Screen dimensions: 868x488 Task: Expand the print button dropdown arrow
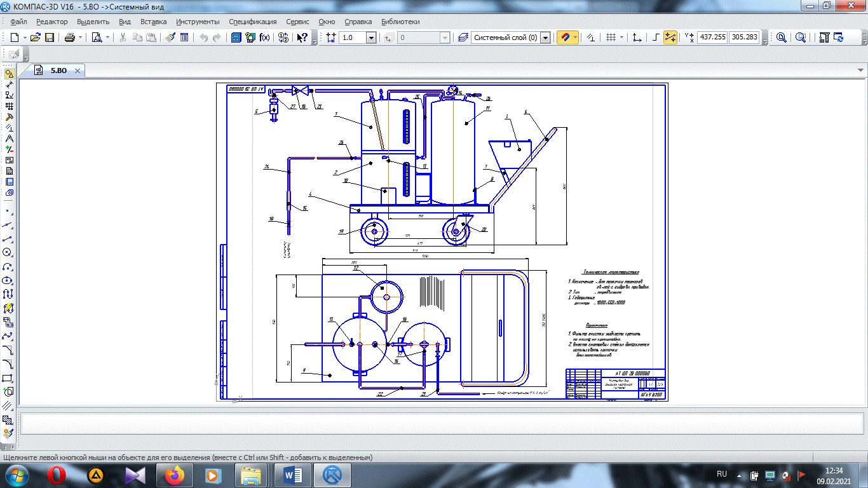click(x=81, y=37)
